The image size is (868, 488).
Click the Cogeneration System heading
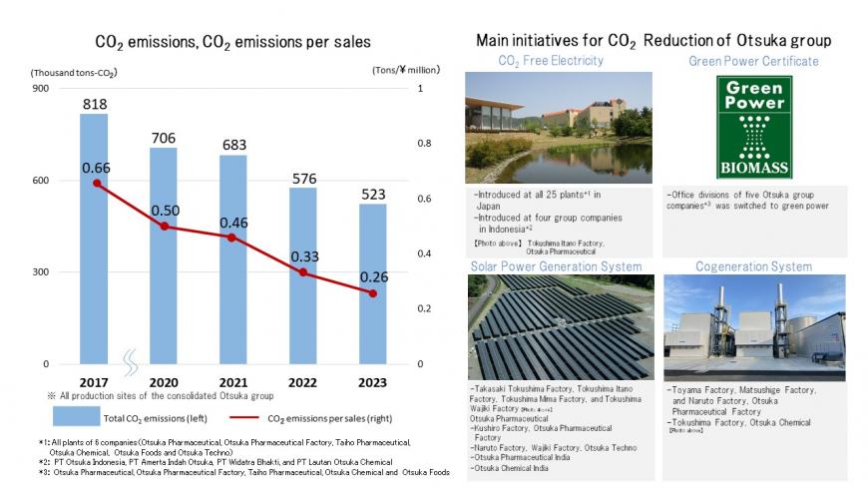click(754, 266)
